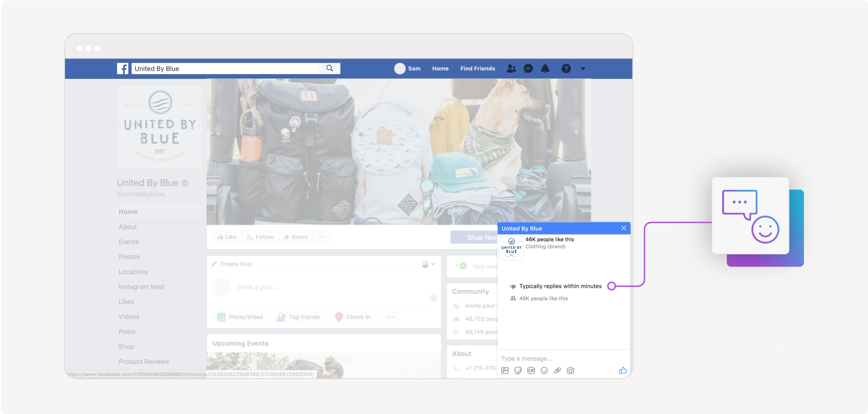Open Events in the page sidebar
Viewport: 868px width, 414px height.
[129, 242]
